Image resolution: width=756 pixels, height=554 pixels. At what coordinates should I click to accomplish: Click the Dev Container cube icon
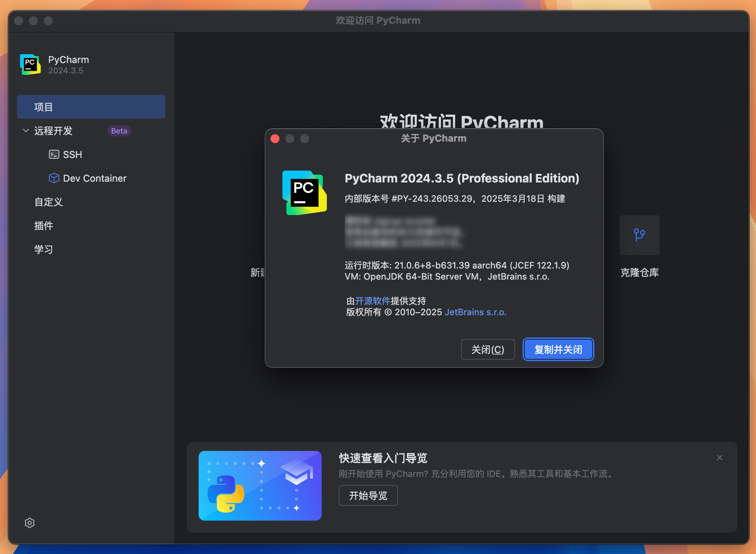pos(54,178)
